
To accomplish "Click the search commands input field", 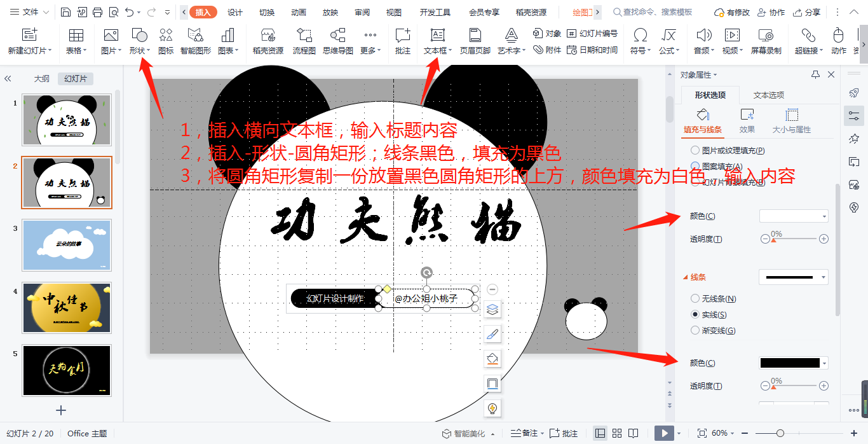I will tap(658, 12).
